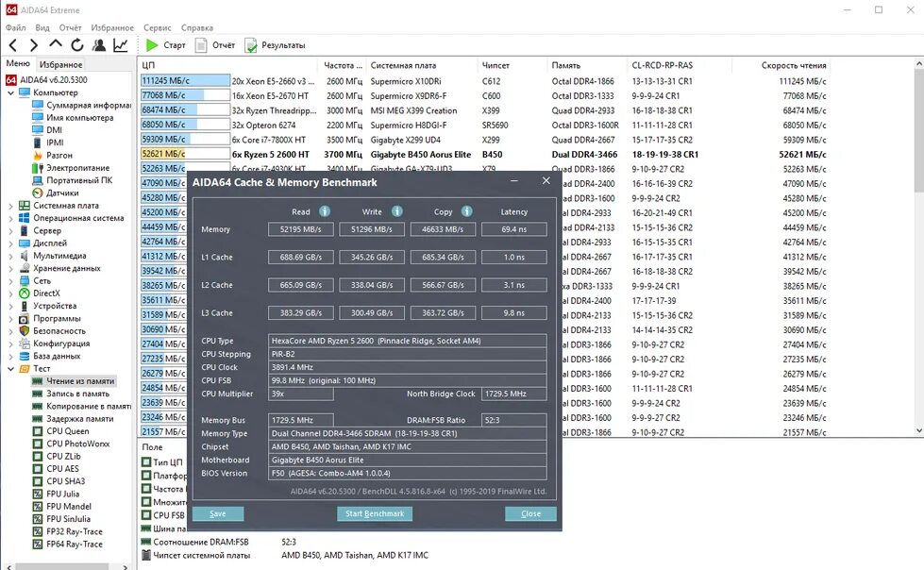Open the Файл menu
Image resolution: width=924 pixels, height=570 pixels.
pos(16,27)
